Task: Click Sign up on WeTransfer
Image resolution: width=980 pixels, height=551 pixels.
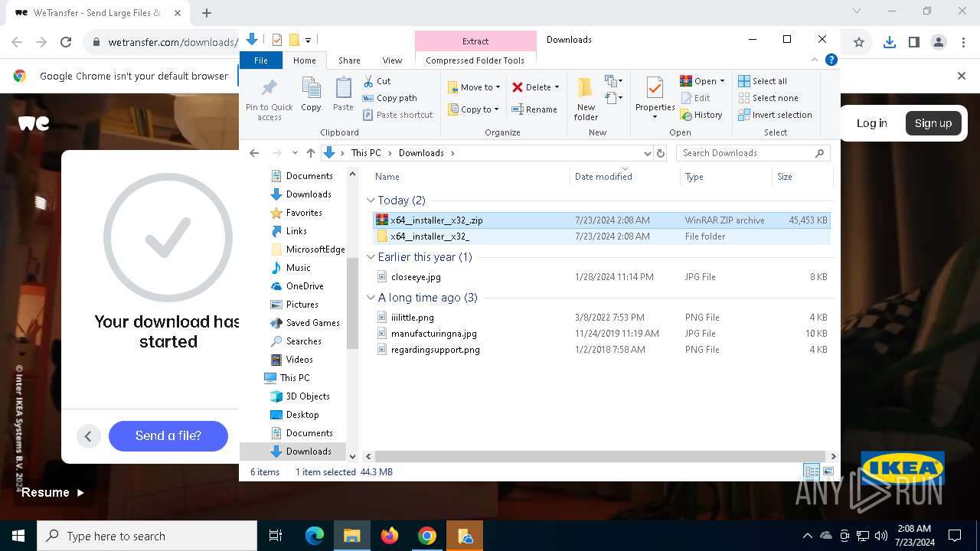Action: pos(933,123)
